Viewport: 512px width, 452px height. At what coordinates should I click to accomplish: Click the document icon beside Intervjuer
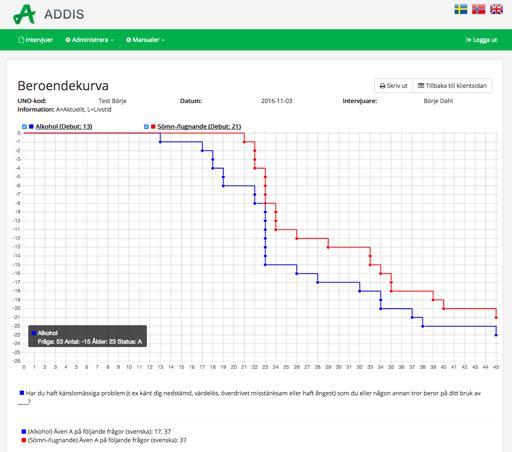[21, 40]
